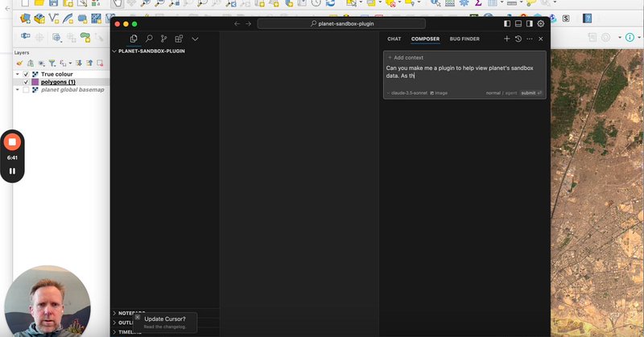Toggle True colour layer visibility
644x337 pixels.
tap(26, 74)
